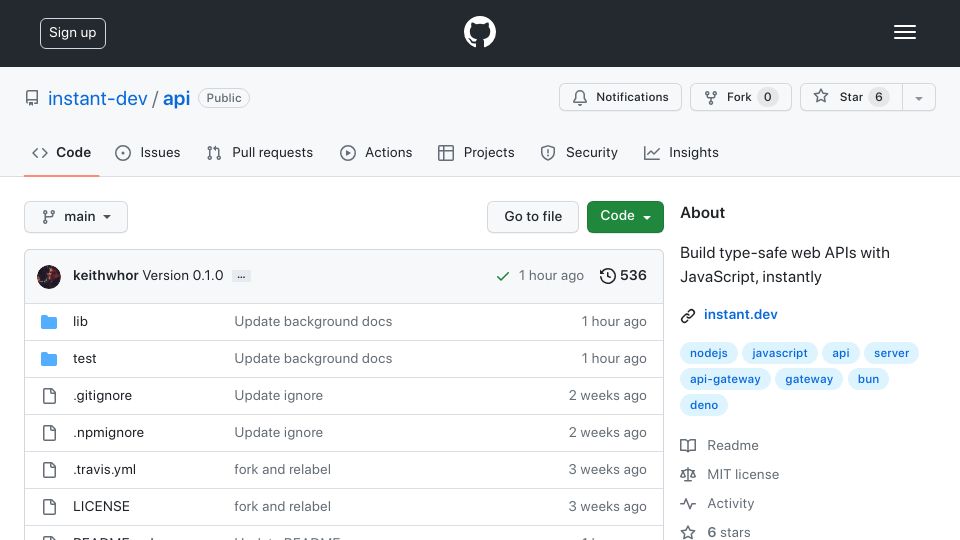Open the .npmignore file
The height and width of the screenshot is (540, 960).
[108, 432]
